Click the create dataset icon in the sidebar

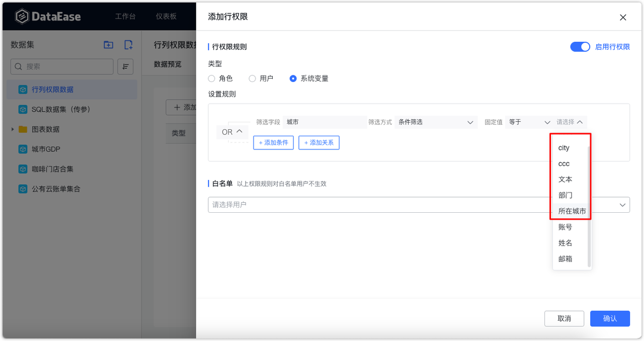[128, 45]
